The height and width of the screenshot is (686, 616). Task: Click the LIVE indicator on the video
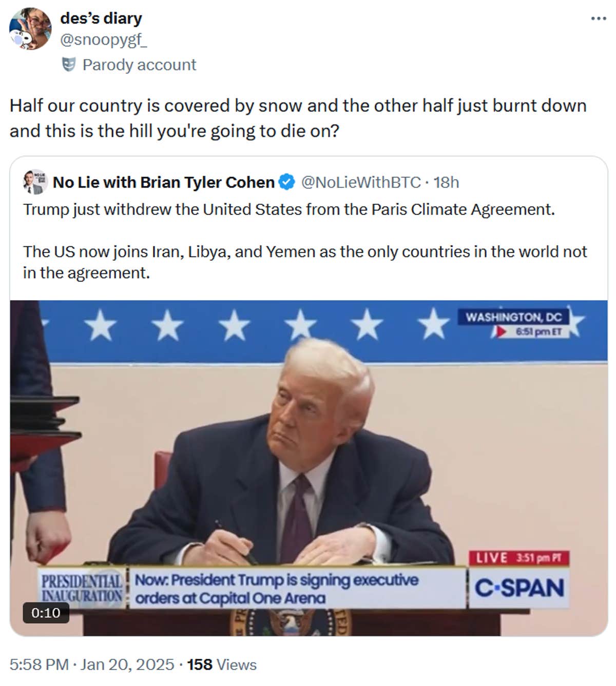pos(518,557)
